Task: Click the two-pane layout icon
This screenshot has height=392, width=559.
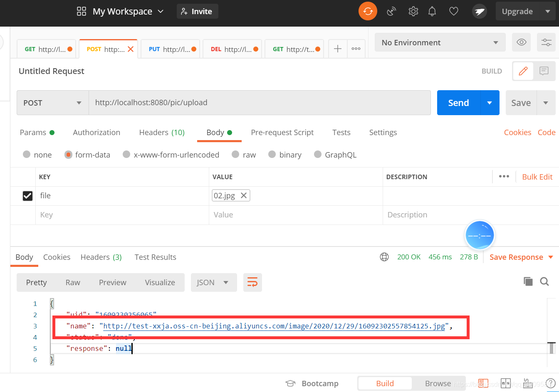Action: (506, 383)
